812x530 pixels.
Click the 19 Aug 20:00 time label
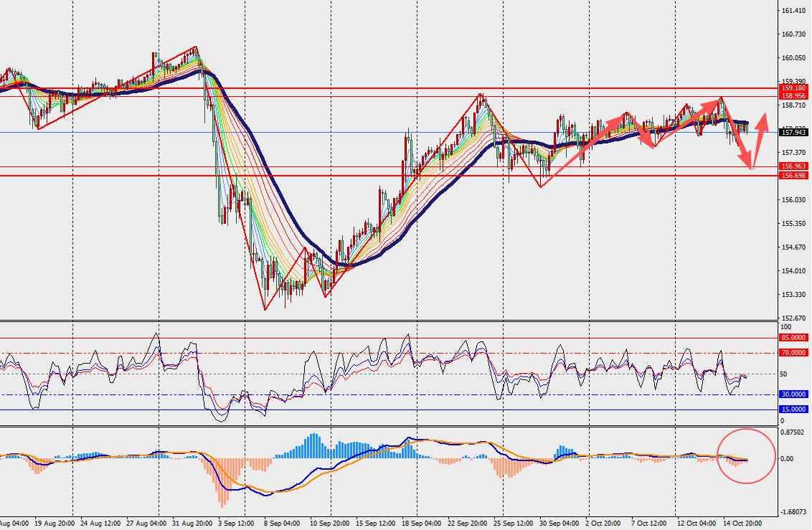(54, 524)
